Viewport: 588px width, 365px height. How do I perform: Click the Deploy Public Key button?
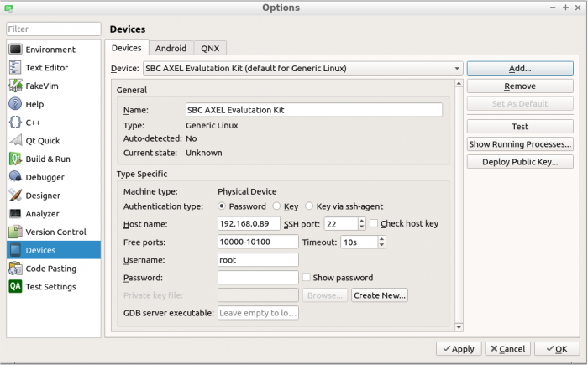[x=520, y=162]
